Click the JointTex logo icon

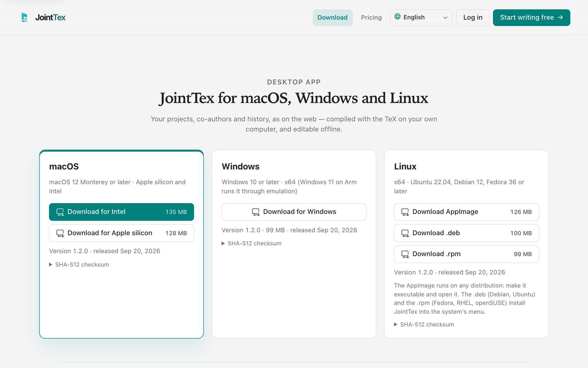[x=24, y=18]
